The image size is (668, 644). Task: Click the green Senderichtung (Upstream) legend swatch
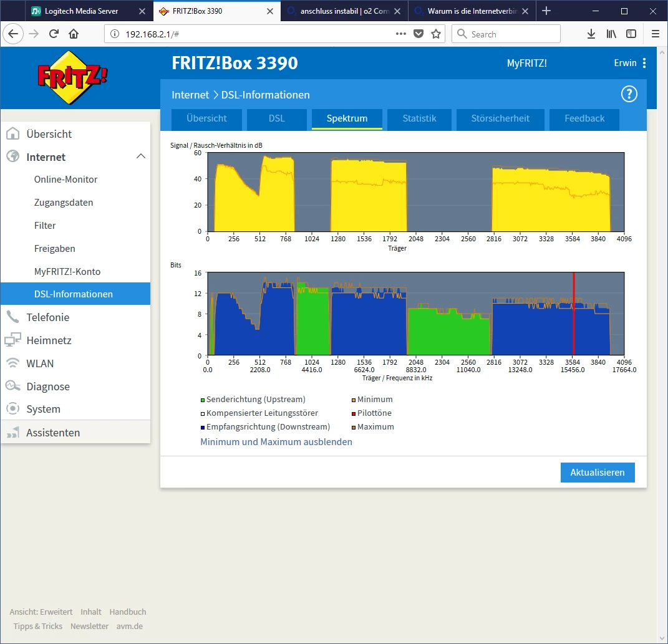click(x=203, y=400)
